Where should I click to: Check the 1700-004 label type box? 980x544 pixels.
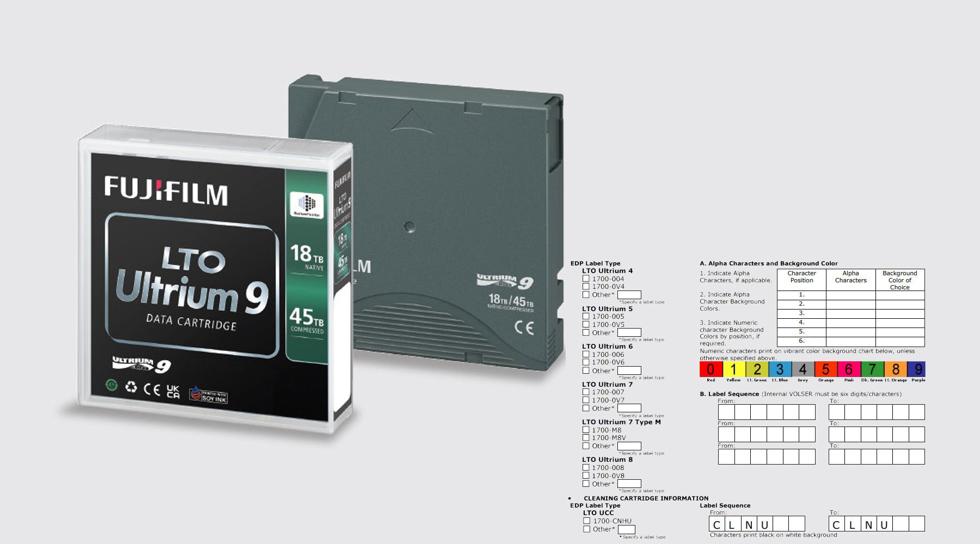pos(586,279)
